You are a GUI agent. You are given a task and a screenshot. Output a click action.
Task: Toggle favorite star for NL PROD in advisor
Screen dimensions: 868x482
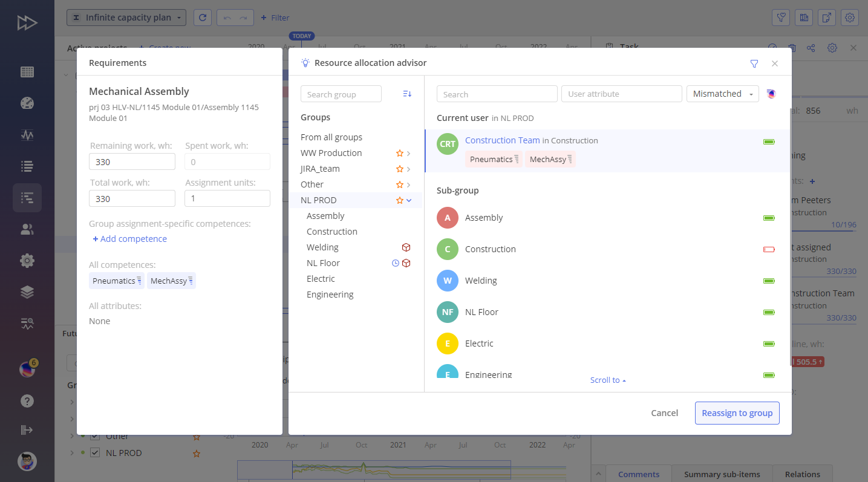click(x=399, y=200)
